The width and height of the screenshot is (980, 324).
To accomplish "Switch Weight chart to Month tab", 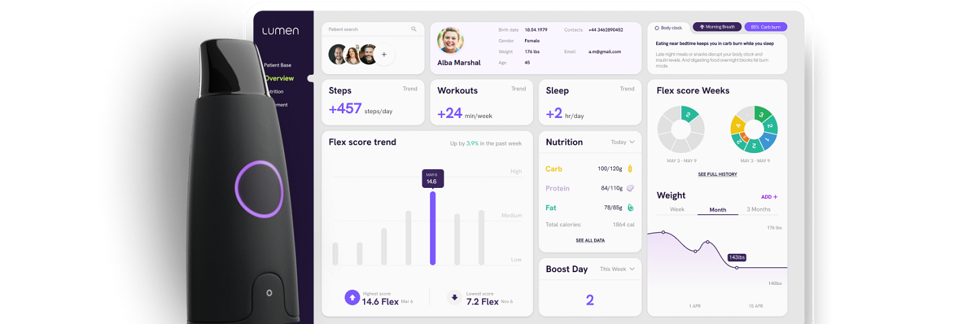I will tap(717, 209).
